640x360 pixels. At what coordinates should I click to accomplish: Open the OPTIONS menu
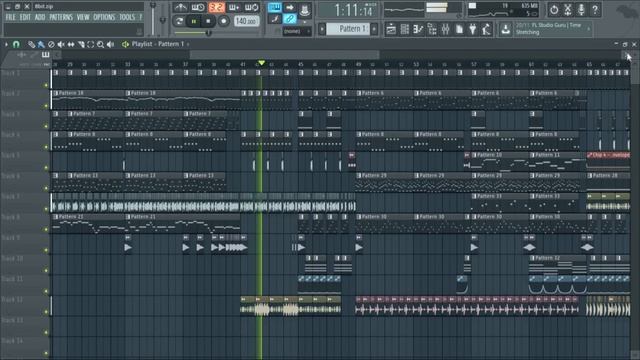(104, 17)
